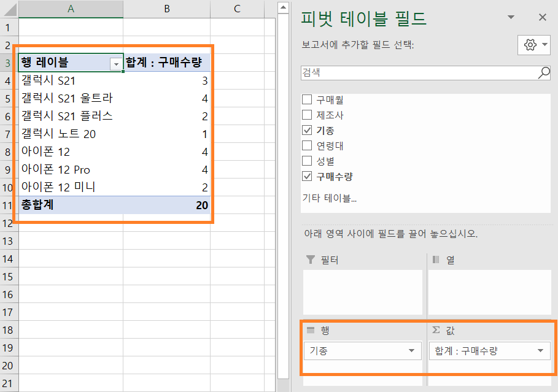This screenshot has height=392, width=558.
Task: Select the 총합계 cell
Action: [x=71, y=205]
